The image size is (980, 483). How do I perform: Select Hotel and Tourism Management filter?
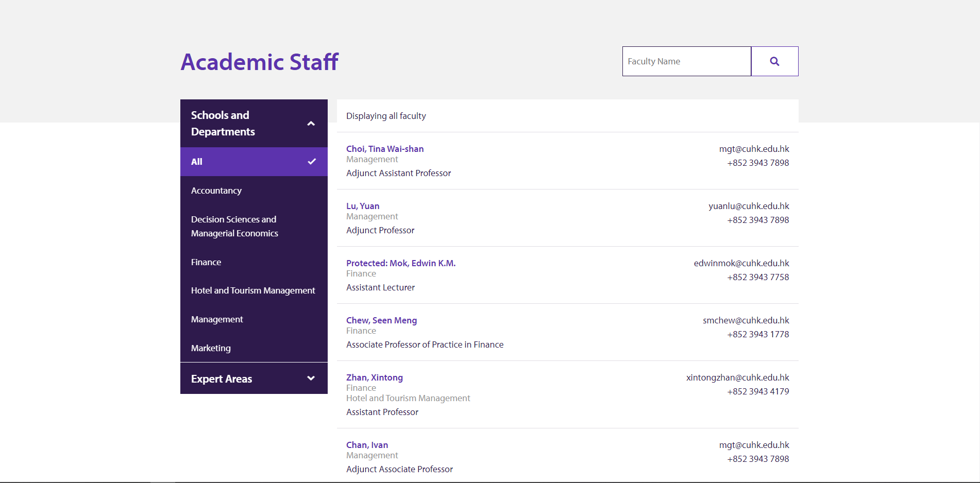point(253,290)
